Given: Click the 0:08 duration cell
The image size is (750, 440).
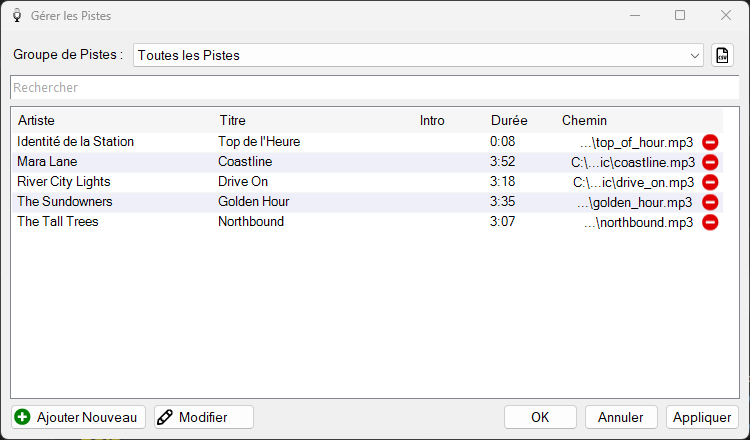Looking at the screenshot, I should pos(502,142).
